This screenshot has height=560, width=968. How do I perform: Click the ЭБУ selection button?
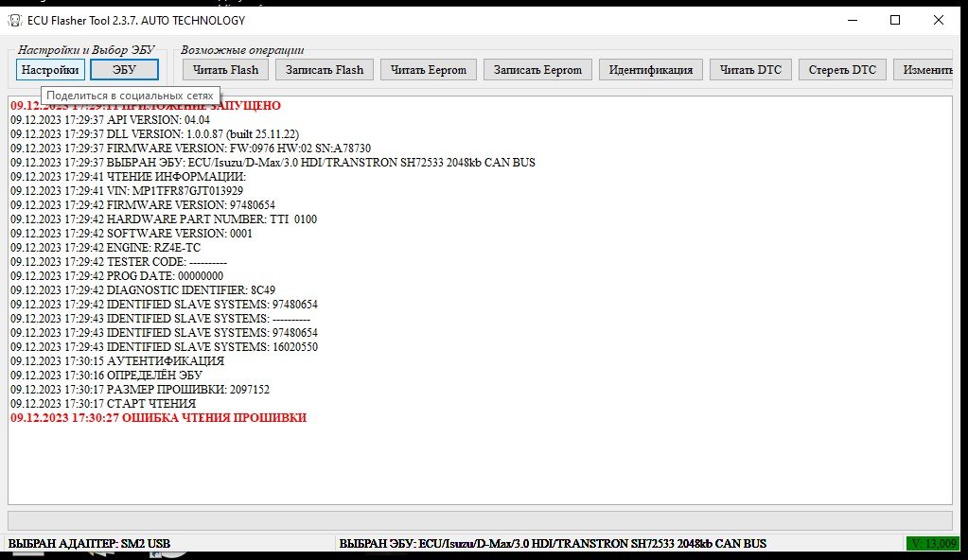(x=124, y=70)
